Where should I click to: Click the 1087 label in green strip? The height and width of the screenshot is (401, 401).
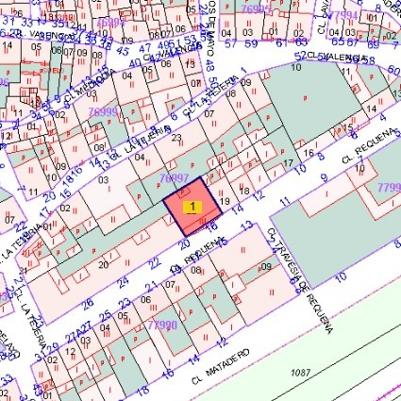point(301,372)
